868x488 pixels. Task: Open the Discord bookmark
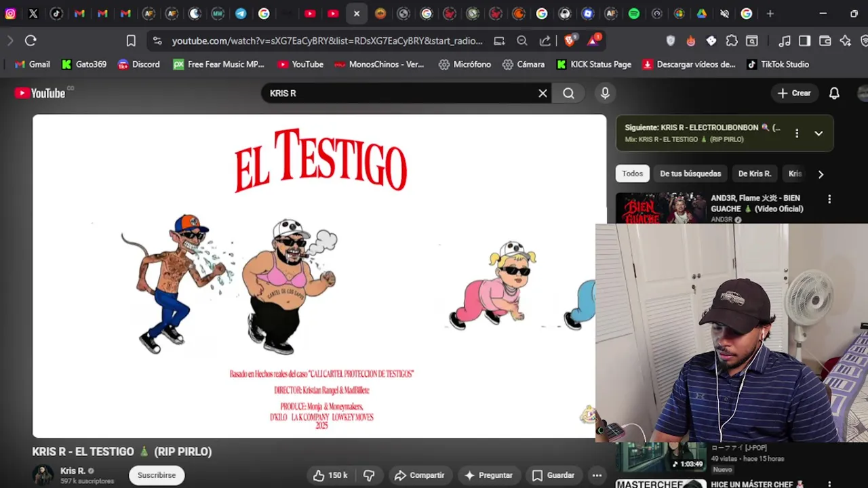pos(138,64)
